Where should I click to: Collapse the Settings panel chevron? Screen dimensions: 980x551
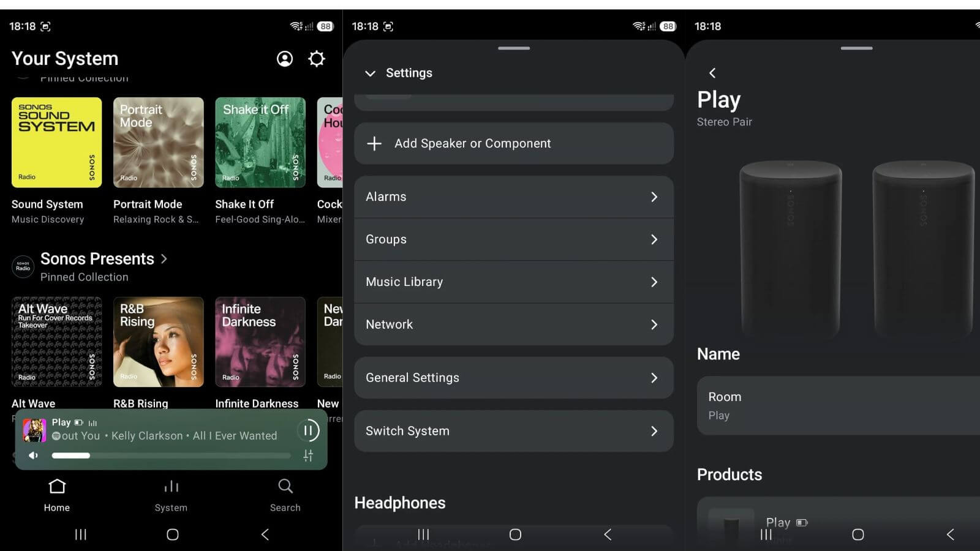[370, 73]
